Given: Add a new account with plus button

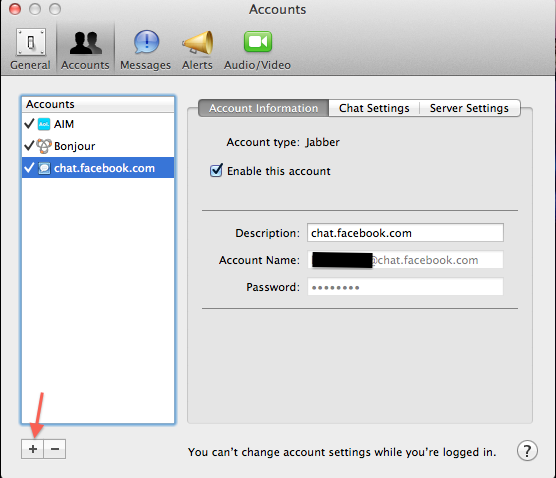Looking at the screenshot, I should click(33, 449).
